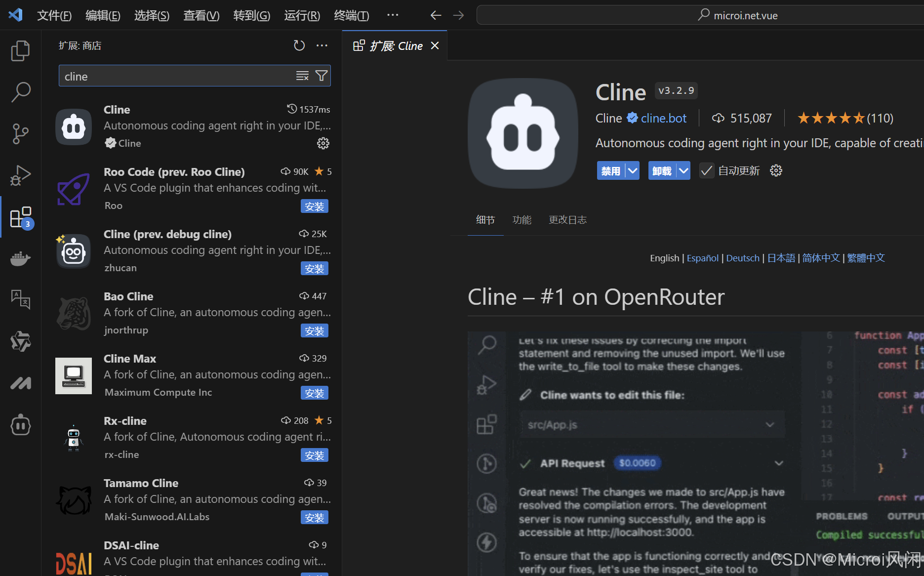The image size is (924, 576).
Task: Open the Explorer view in the activity bar
Action: click(x=20, y=50)
